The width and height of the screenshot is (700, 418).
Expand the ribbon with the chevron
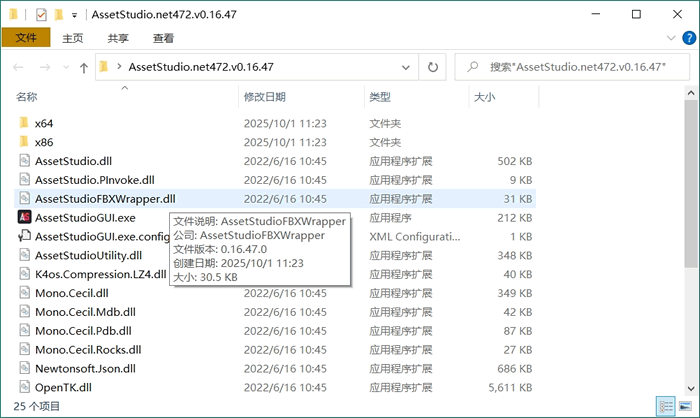point(668,38)
